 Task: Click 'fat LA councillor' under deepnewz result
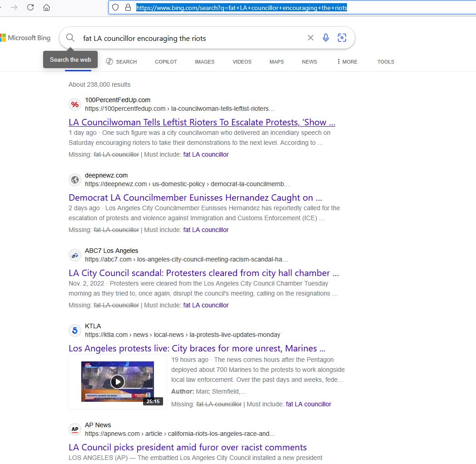[206, 230]
